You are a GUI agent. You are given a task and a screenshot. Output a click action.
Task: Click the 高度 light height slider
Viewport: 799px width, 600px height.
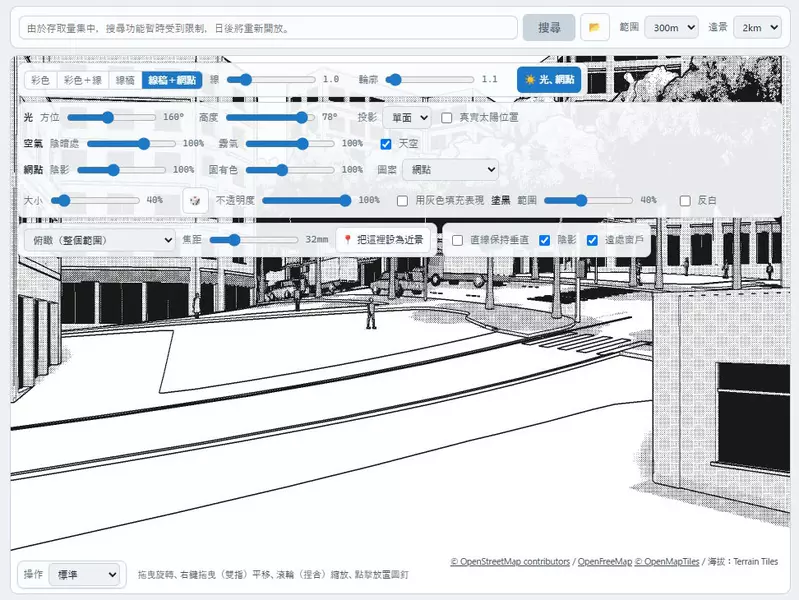point(270,118)
